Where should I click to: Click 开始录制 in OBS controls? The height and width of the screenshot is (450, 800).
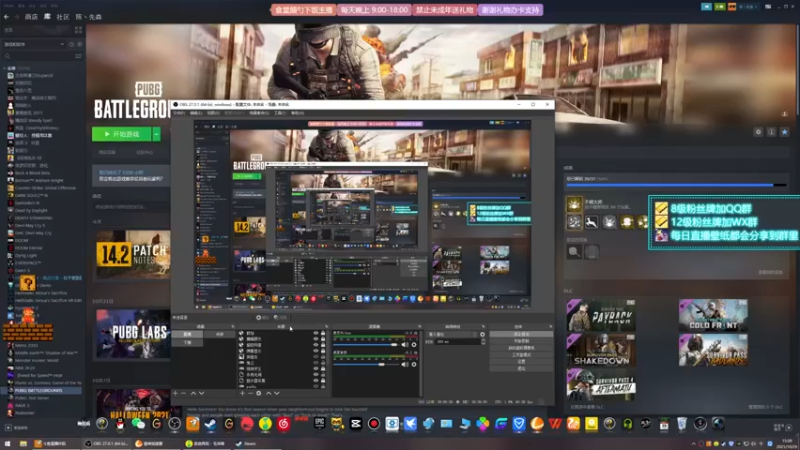click(x=521, y=341)
